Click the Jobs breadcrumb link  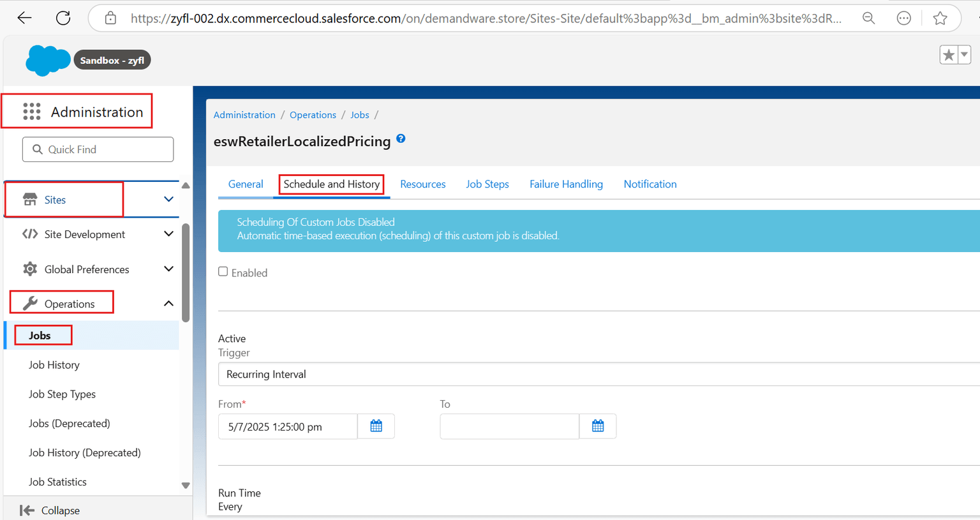(360, 115)
